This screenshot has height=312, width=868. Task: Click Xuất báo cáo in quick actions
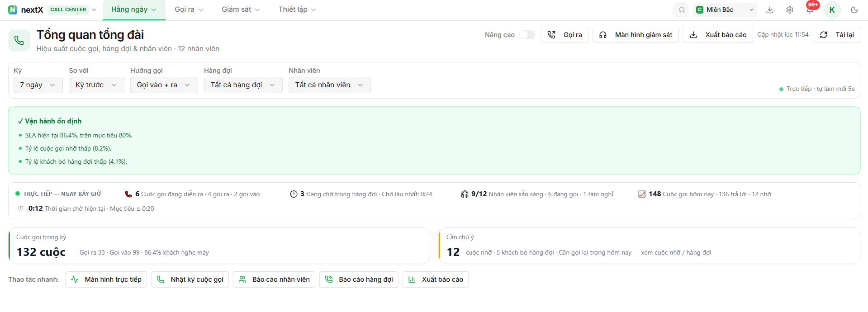point(436,279)
